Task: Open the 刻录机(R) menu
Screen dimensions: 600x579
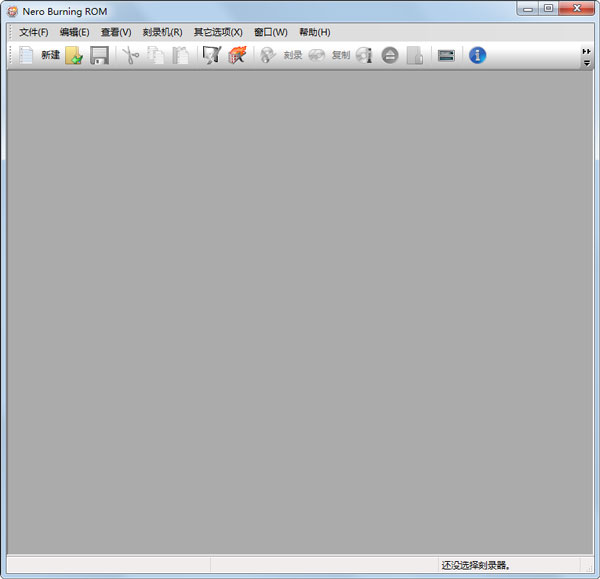Action: click(x=163, y=33)
